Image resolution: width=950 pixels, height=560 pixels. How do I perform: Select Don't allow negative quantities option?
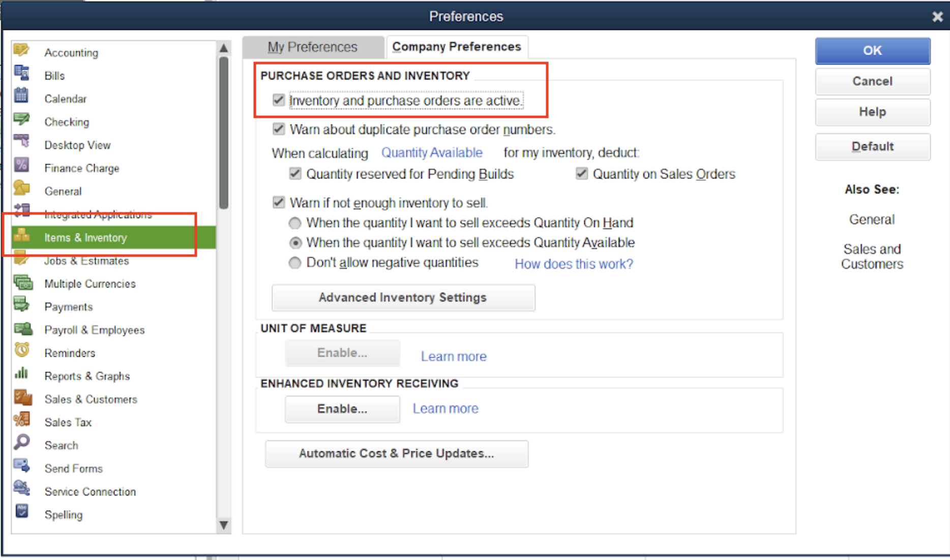point(295,263)
